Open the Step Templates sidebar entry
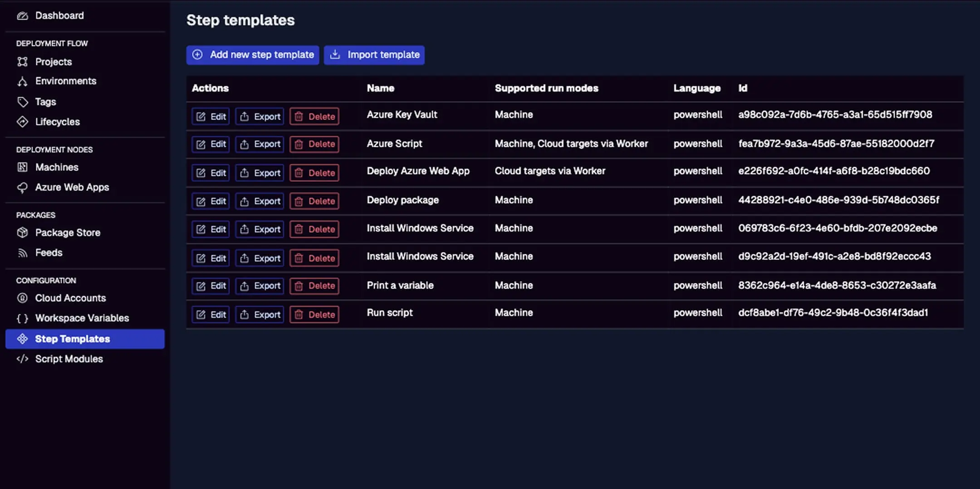The image size is (980, 489). click(x=73, y=339)
